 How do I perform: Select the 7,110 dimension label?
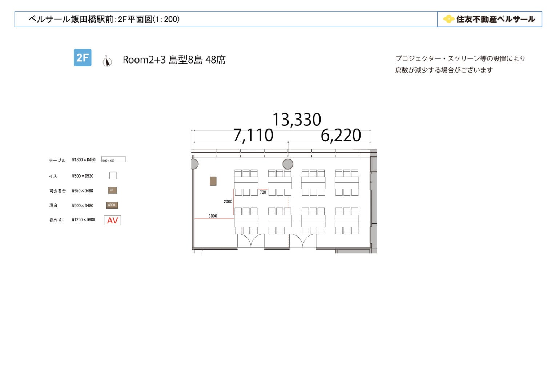click(x=253, y=136)
